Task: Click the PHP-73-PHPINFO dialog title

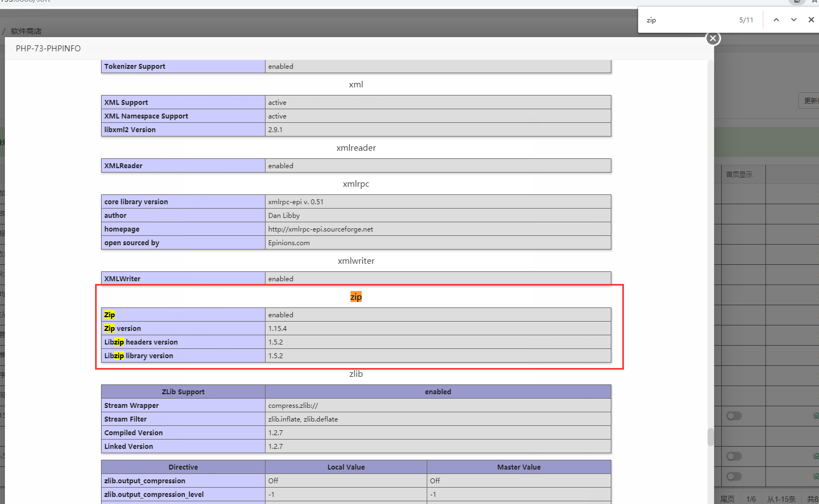Action: (48, 49)
